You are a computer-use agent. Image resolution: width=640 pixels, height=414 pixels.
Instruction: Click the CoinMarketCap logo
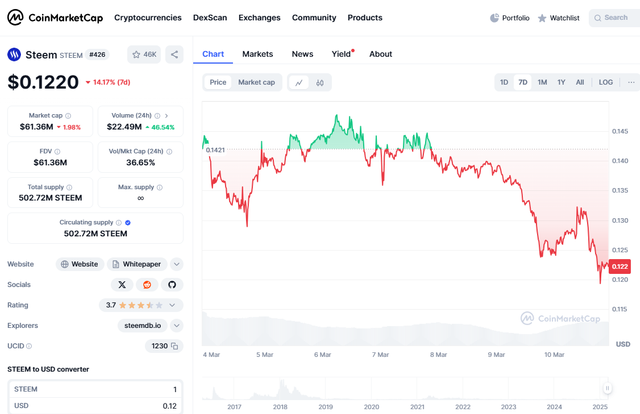tap(55, 18)
